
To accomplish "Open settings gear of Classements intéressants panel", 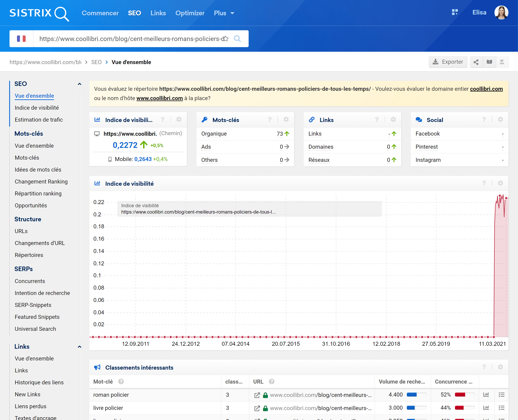I will (x=500, y=367).
